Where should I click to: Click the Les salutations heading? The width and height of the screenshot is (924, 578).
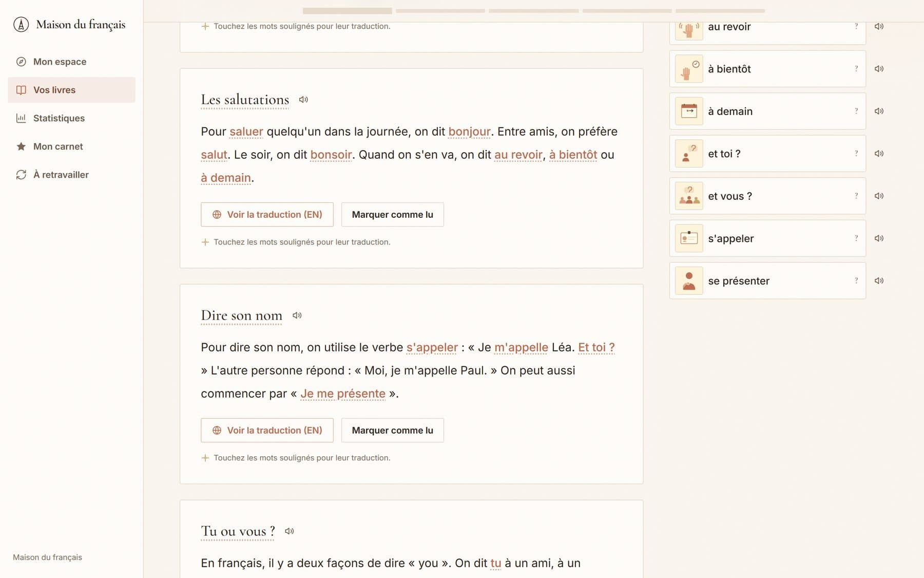coord(245,100)
